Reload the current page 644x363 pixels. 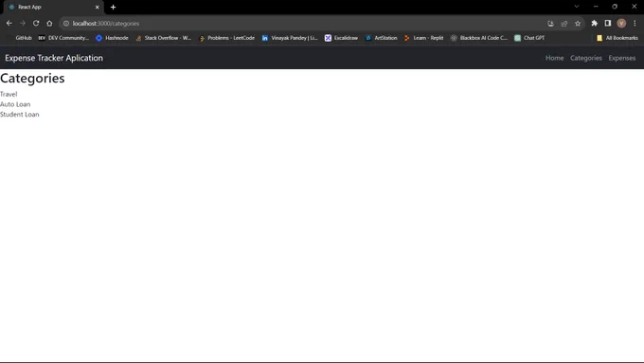[36, 24]
